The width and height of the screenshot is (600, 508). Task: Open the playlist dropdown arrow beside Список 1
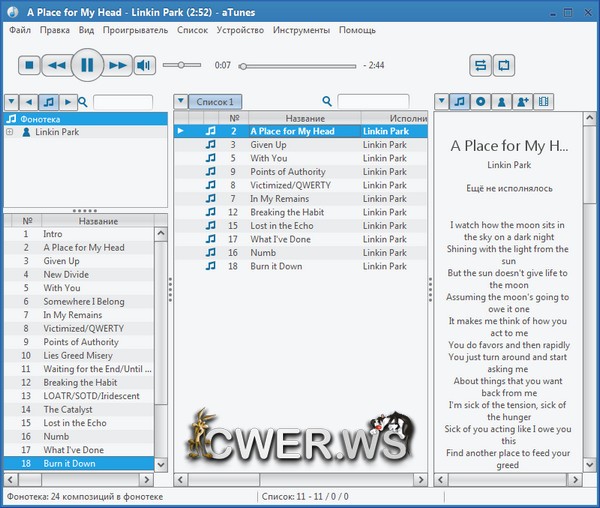pos(180,101)
